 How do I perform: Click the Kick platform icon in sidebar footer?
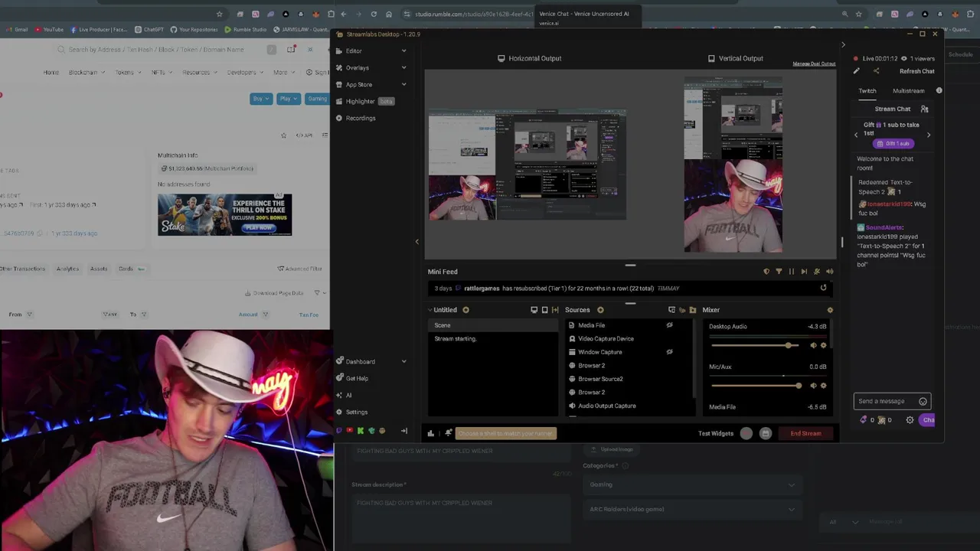(x=361, y=431)
